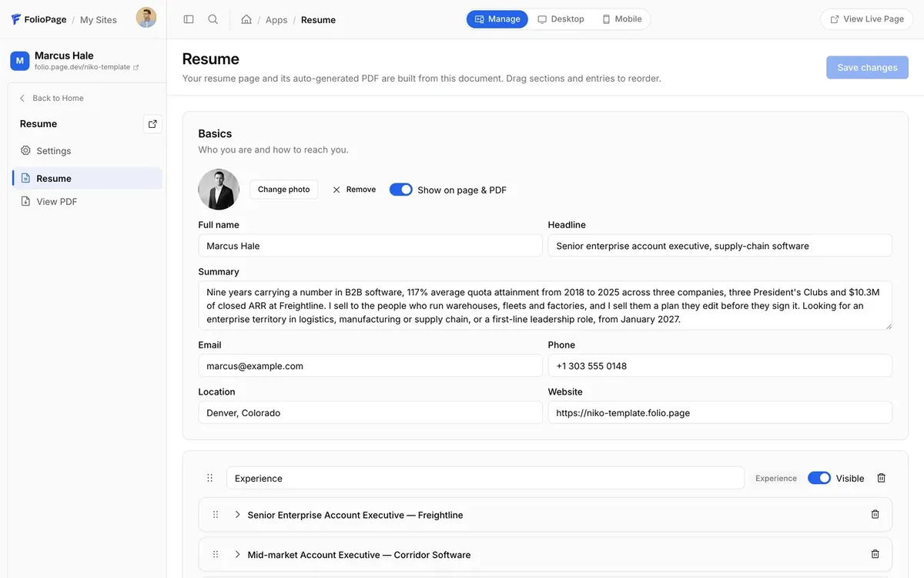Viewport: 924px width, 578px height.
Task: Click Resume in the breadcrumb
Action: (x=318, y=20)
